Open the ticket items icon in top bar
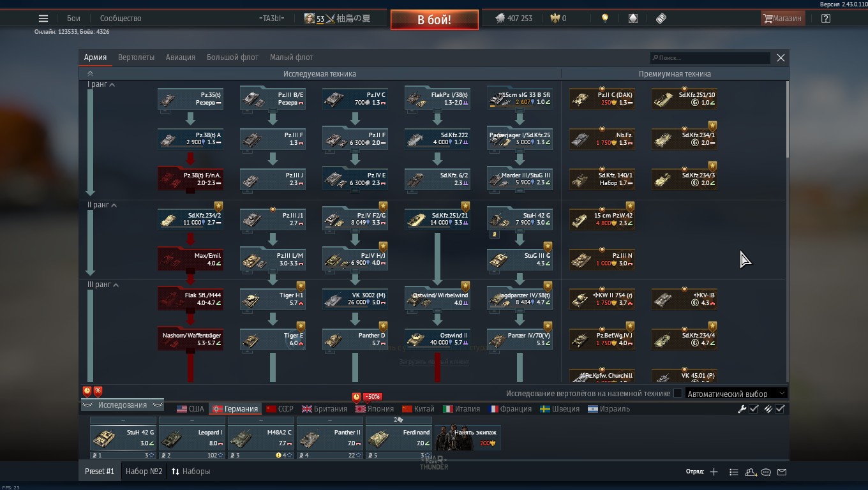Screen dimensions: 868x490 [x=661, y=19]
